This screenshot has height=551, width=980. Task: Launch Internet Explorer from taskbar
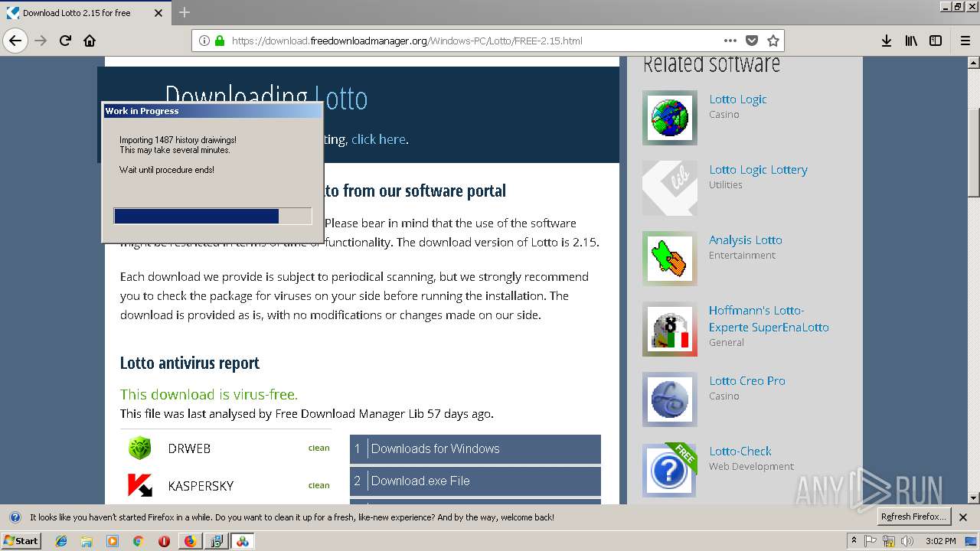point(61,541)
